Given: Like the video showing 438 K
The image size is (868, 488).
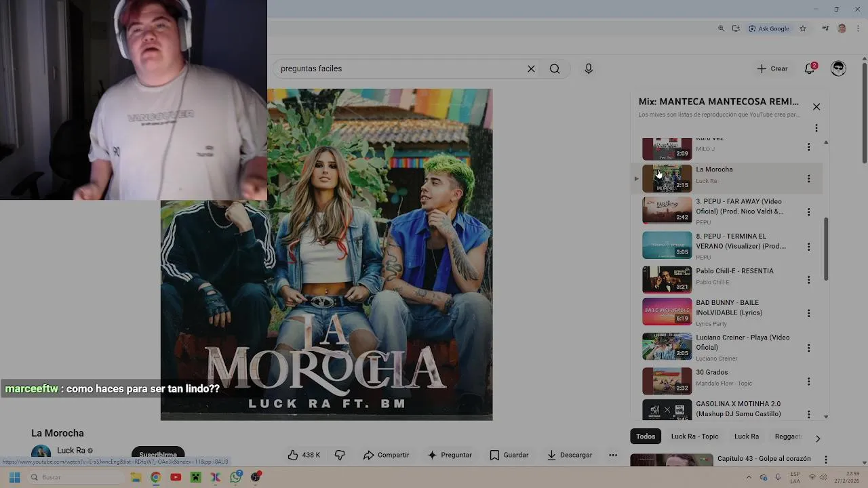Looking at the screenshot, I should click(304, 455).
